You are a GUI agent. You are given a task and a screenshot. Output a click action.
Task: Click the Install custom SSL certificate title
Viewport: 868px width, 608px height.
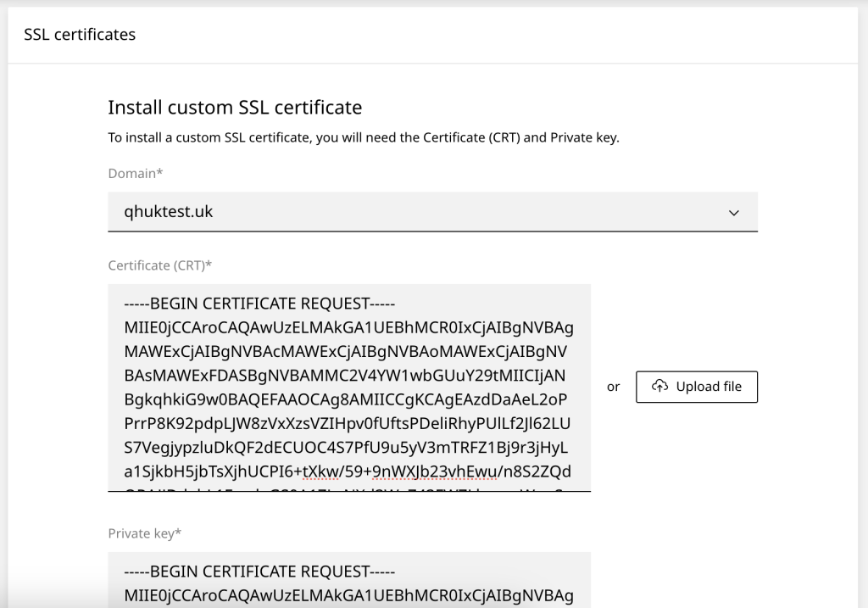(x=235, y=107)
